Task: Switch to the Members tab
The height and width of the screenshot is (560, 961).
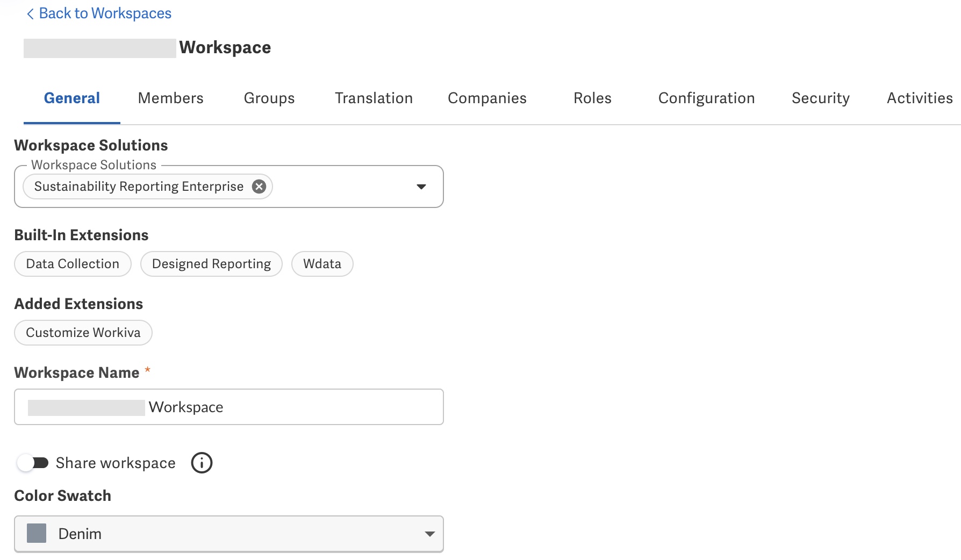Action: coord(170,98)
